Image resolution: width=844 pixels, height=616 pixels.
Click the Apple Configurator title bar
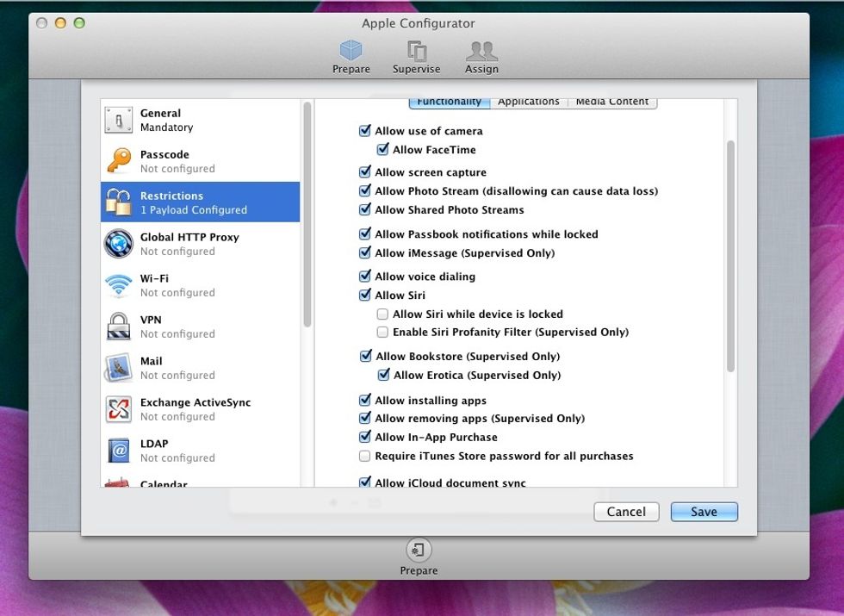tap(419, 23)
